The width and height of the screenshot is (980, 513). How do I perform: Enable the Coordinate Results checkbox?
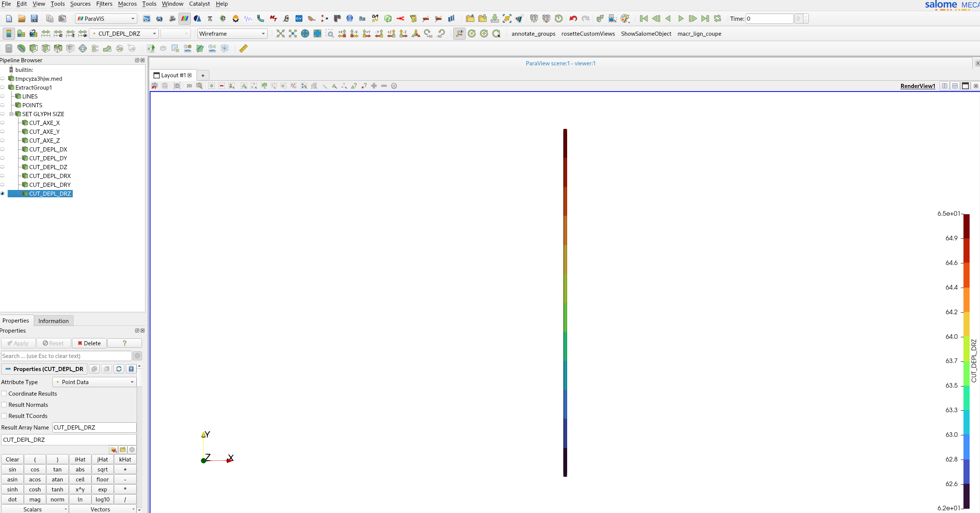[x=4, y=393]
